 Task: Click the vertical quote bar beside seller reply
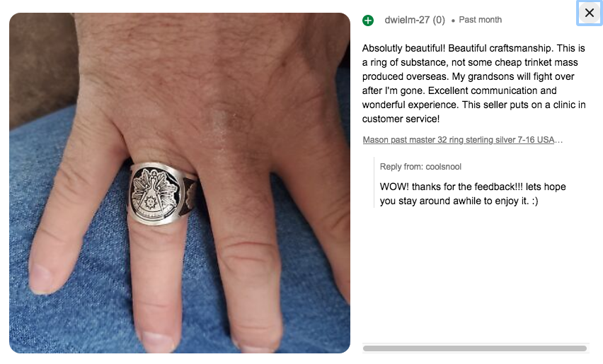click(374, 182)
